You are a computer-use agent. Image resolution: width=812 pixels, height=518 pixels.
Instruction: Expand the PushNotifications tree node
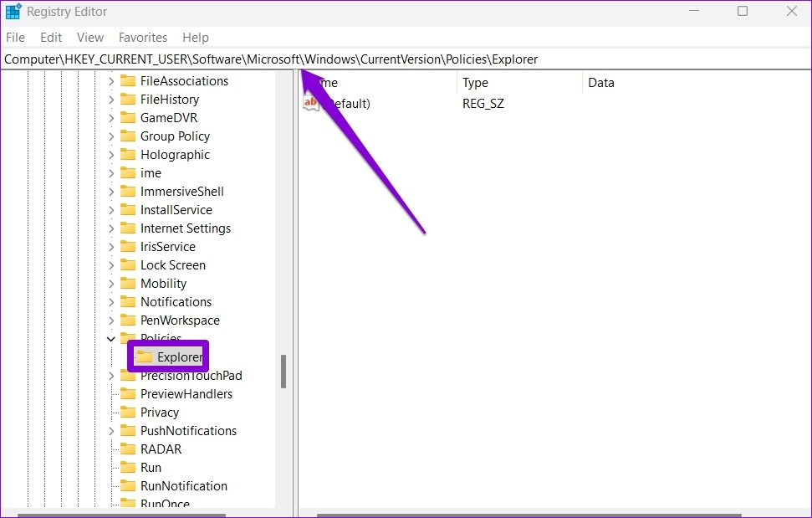[x=111, y=431]
